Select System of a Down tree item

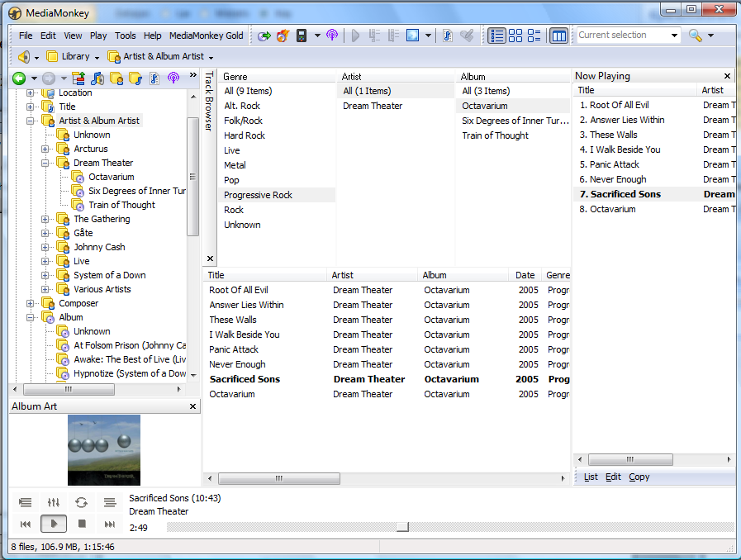pos(110,276)
